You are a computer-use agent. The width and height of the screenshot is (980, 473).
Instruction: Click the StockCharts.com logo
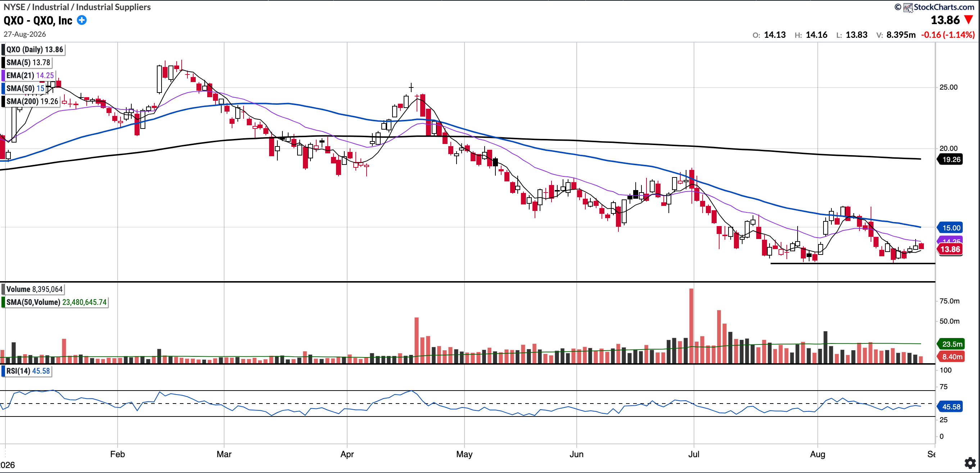pos(939,7)
